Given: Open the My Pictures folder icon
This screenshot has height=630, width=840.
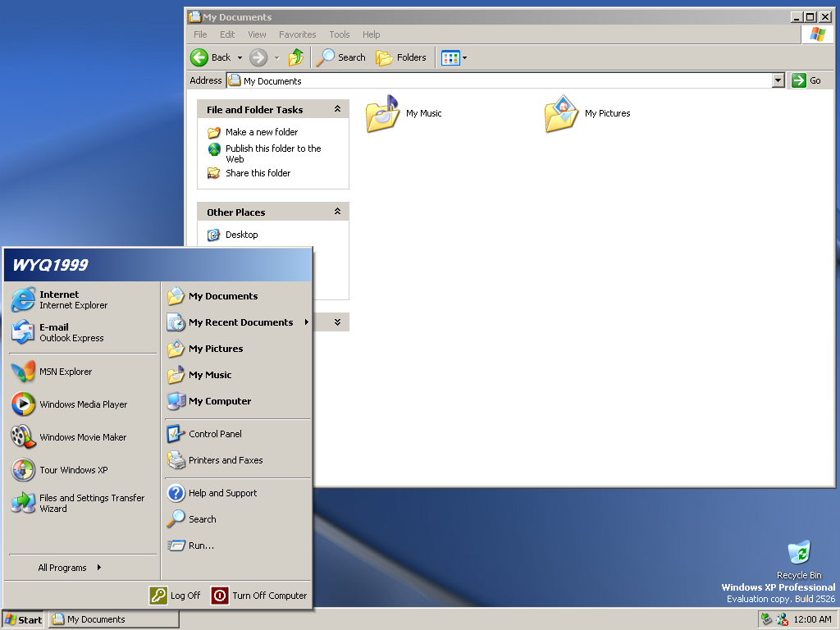Looking at the screenshot, I should (x=562, y=114).
